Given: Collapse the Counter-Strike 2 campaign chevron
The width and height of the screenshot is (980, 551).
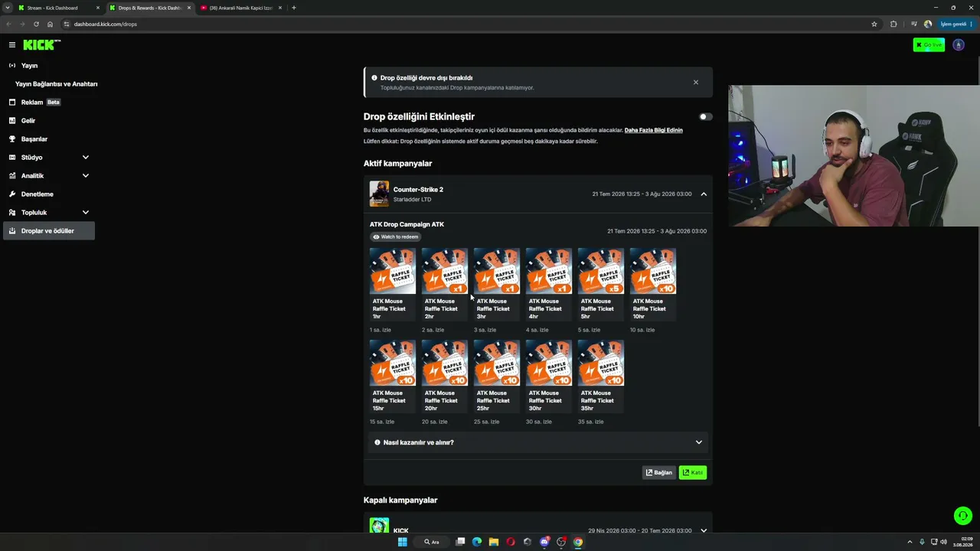Looking at the screenshot, I should [x=704, y=194].
